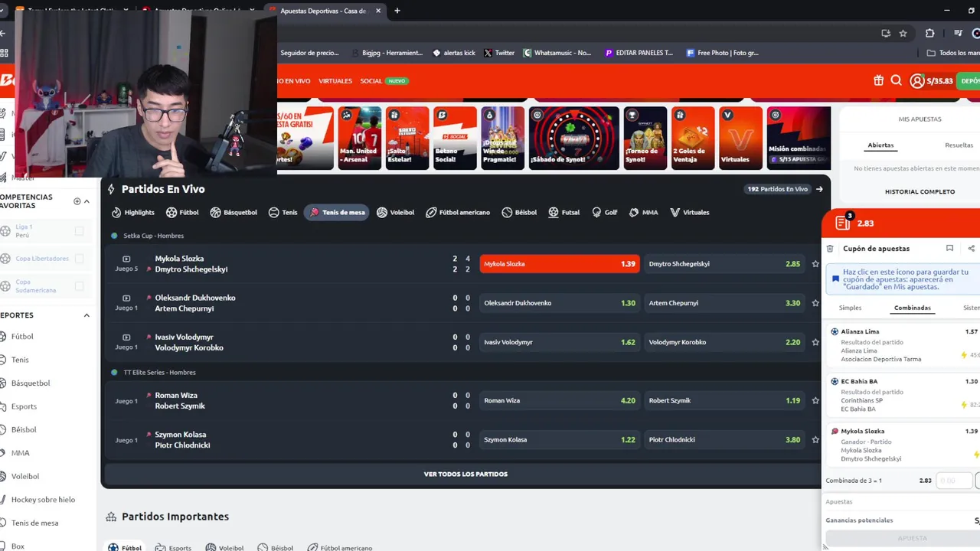The width and height of the screenshot is (980, 551).
Task: Bookmark this page with the star icon
Action: pyautogui.click(x=903, y=33)
